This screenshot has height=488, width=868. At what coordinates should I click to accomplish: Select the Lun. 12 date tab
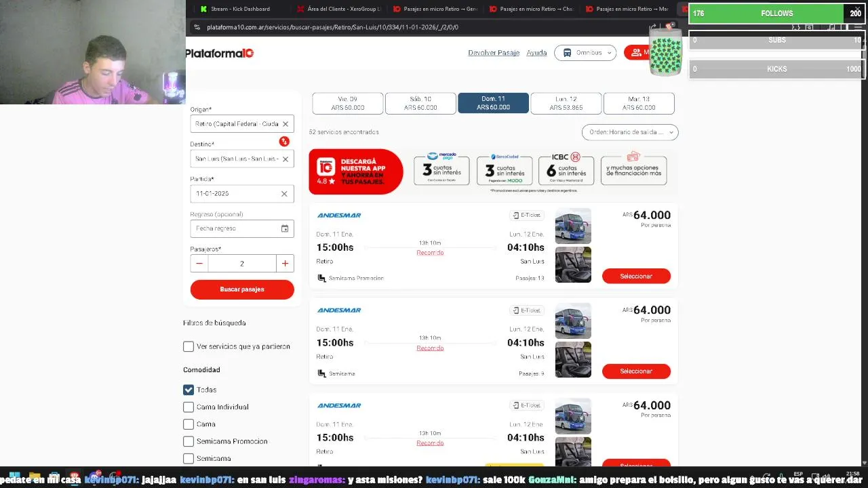click(x=566, y=103)
